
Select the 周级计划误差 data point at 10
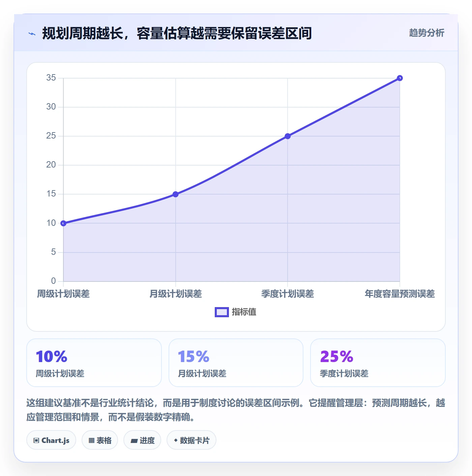click(63, 223)
